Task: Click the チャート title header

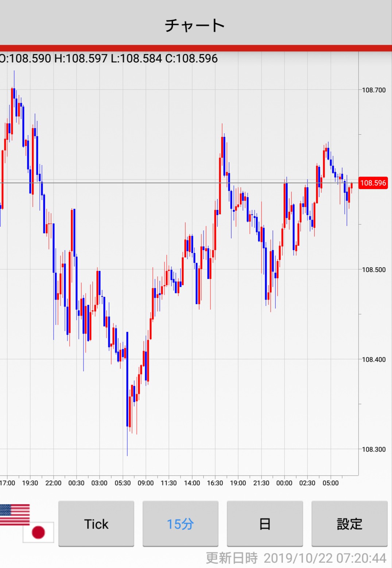Action: pyautogui.click(x=195, y=25)
